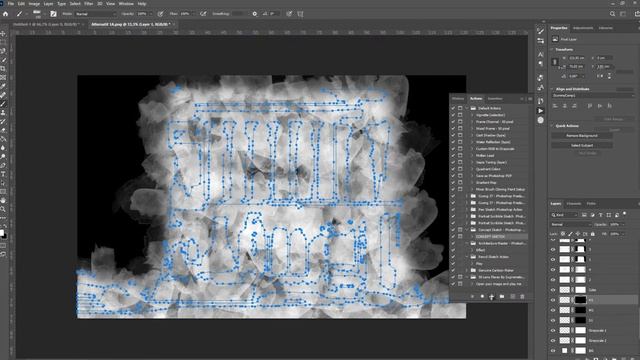Lock layer position in Layers panel
This screenshot has width=640, height=360.
click(x=578, y=234)
